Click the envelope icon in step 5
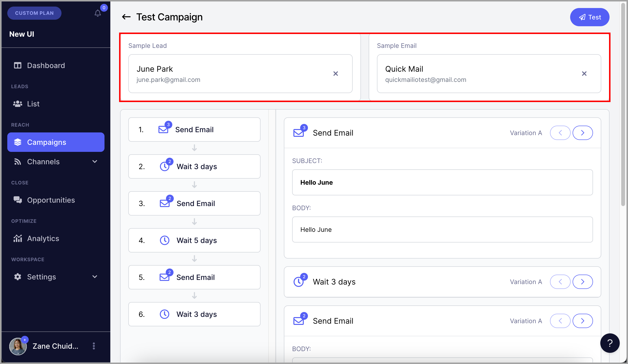 click(x=165, y=277)
